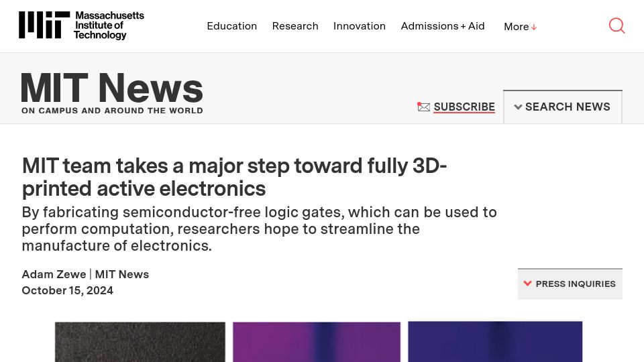Click the subscribe envelope icon
Image resolution: width=644 pixels, height=362 pixels.
coord(423,107)
